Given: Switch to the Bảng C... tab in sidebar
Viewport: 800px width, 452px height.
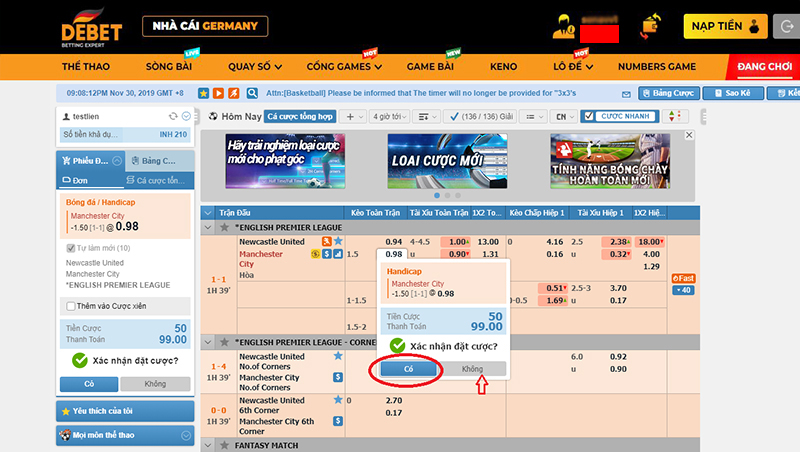Looking at the screenshot, I should [159, 161].
